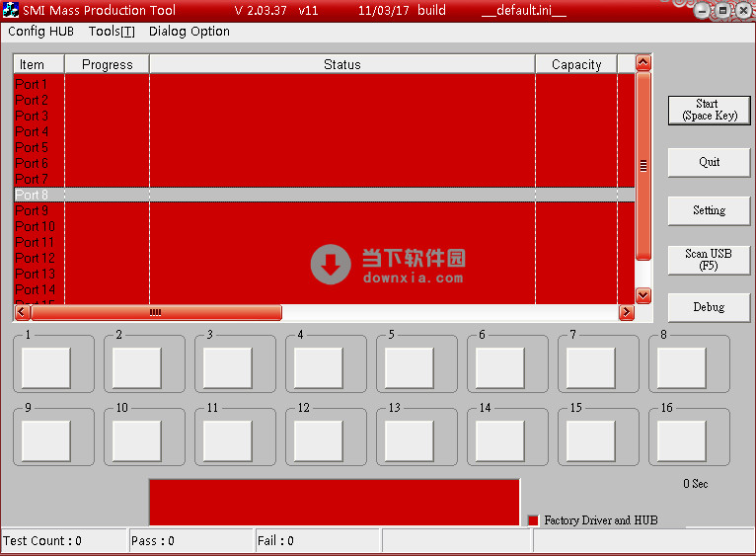Select the Port 6 row
Image resolution: width=756 pixels, height=557 pixels.
324,164
